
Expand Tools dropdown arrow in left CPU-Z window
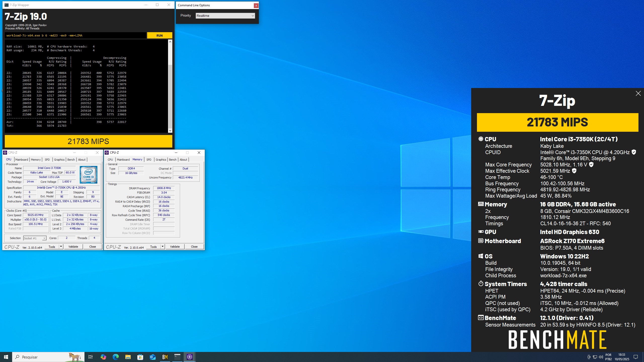pos(61,247)
